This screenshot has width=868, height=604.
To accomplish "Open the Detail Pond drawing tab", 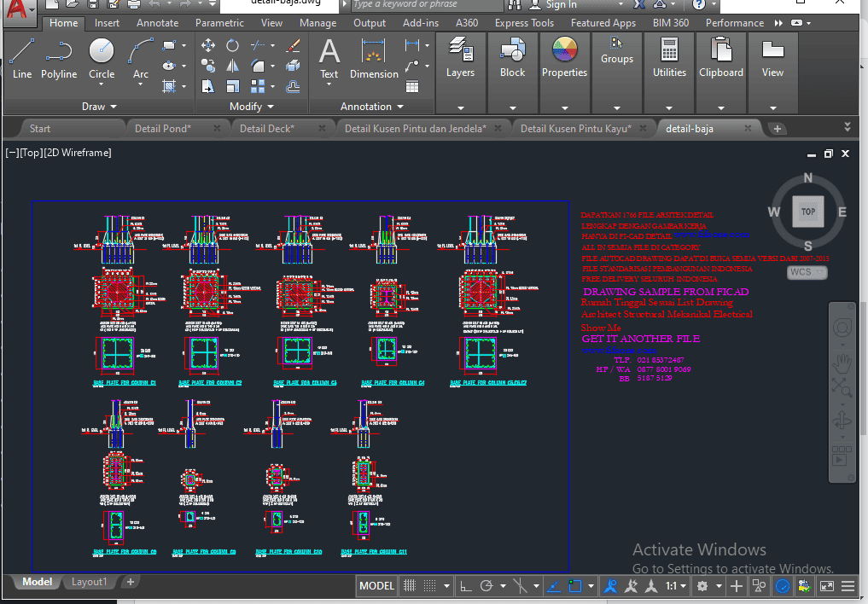I will coord(163,129).
